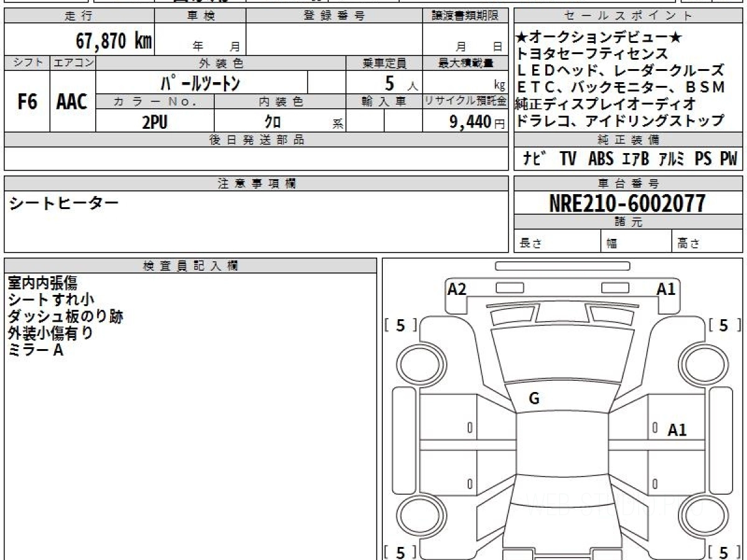Click the 注意事項欄 header

256,184
